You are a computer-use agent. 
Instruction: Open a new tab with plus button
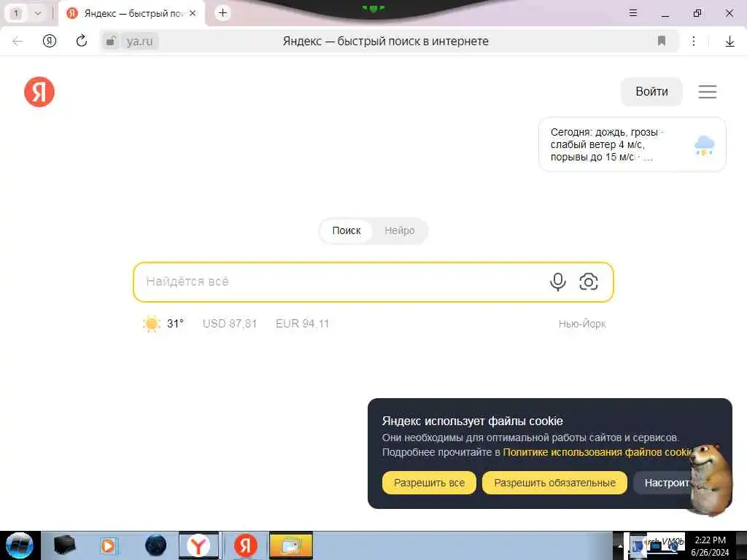coord(222,13)
